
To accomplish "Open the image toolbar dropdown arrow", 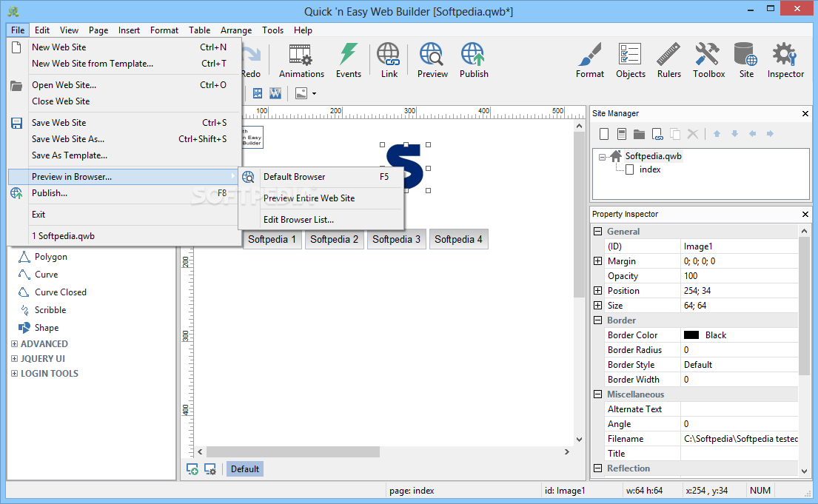I will click(314, 94).
